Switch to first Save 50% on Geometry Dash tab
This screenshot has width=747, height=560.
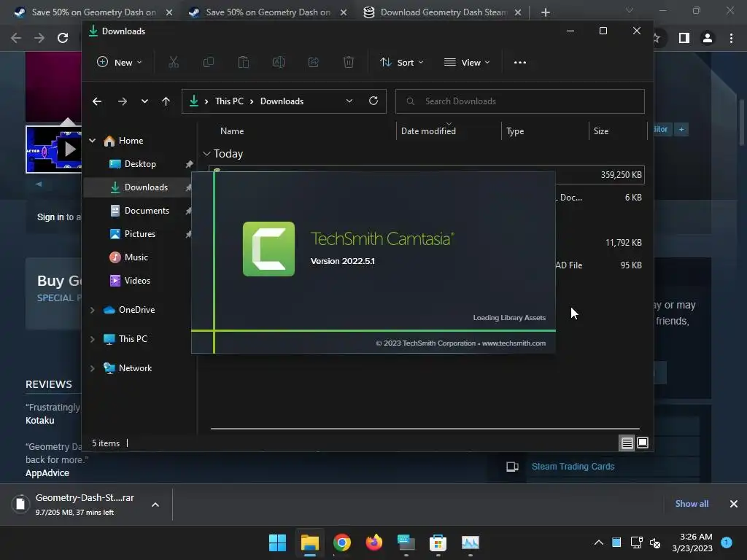pos(93,12)
